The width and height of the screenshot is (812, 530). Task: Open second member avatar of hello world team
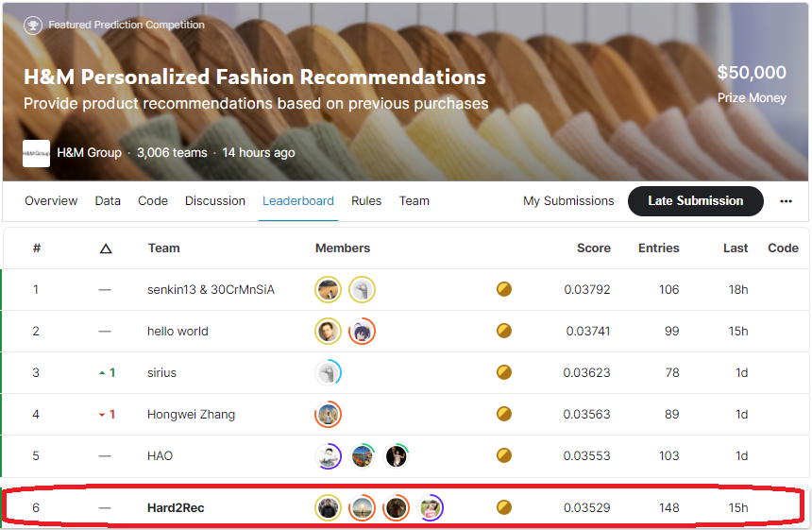(x=362, y=331)
